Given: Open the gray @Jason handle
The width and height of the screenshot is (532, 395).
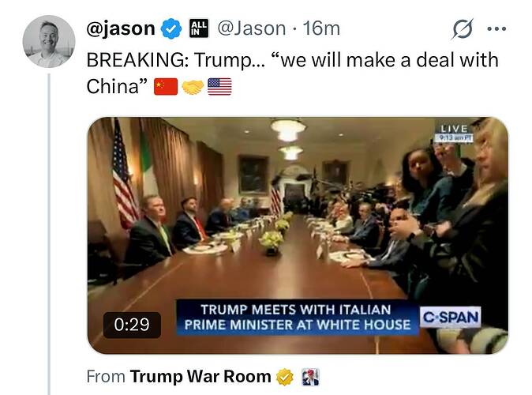Looking at the screenshot, I should point(252,28).
